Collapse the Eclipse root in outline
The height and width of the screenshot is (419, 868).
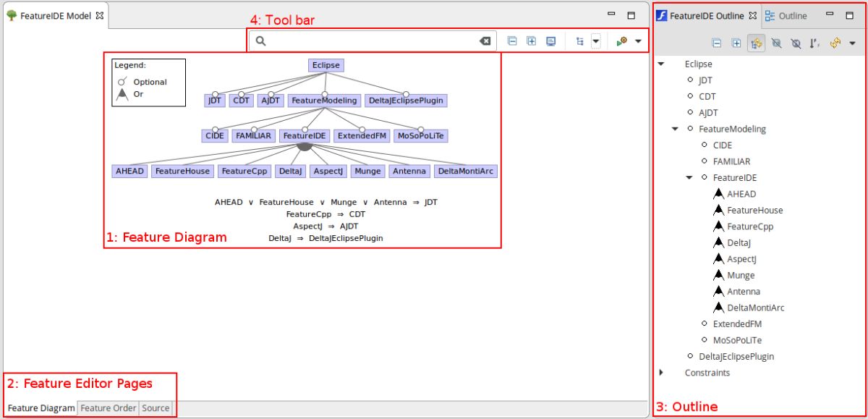coord(661,64)
